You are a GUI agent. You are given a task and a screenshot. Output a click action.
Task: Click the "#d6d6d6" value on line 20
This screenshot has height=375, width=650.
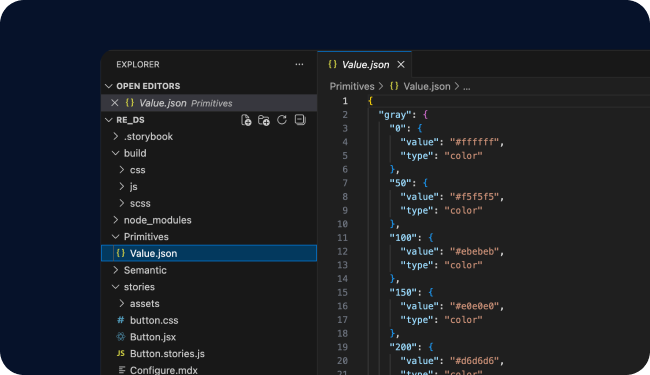click(x=474, y=361)
